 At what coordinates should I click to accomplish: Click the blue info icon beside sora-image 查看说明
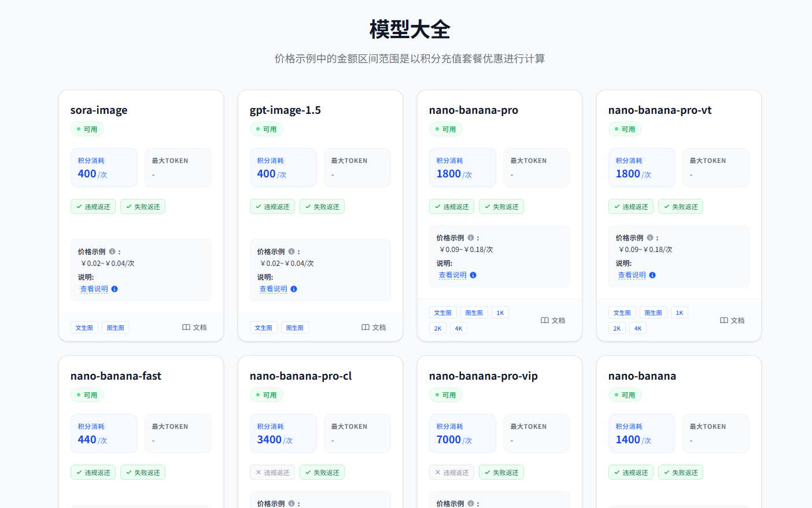click(x=115, y=289)
